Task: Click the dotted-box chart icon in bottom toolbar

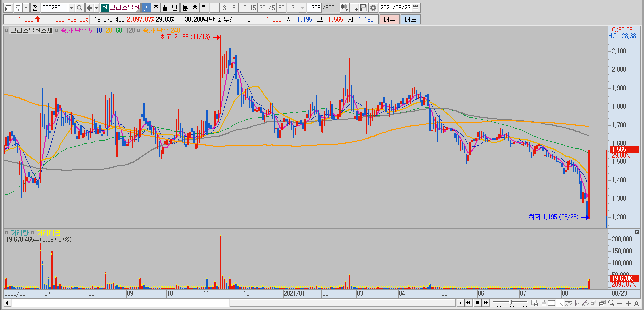Action: (x=551, y=303)
